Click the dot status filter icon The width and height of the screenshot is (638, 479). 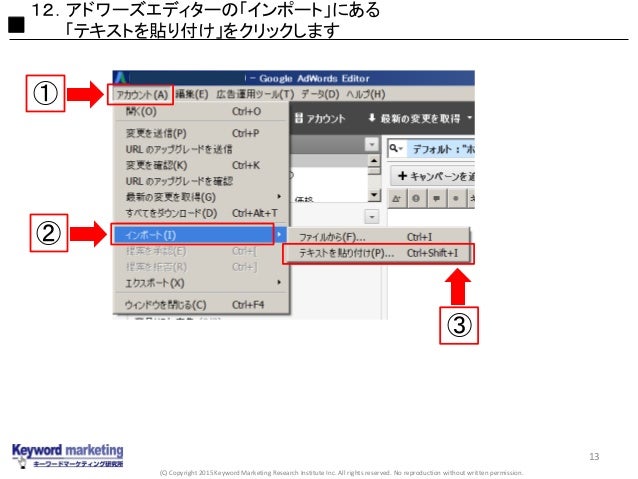456,199
